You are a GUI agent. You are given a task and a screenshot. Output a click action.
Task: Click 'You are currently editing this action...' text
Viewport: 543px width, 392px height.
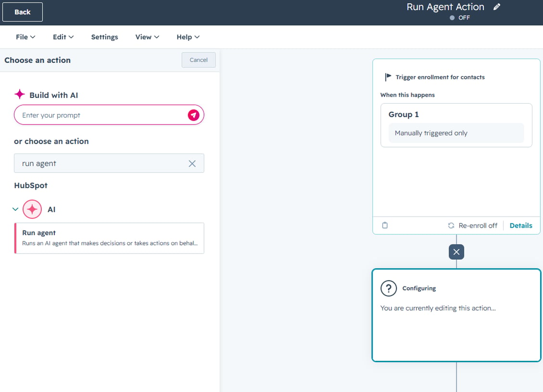point(438,308)
